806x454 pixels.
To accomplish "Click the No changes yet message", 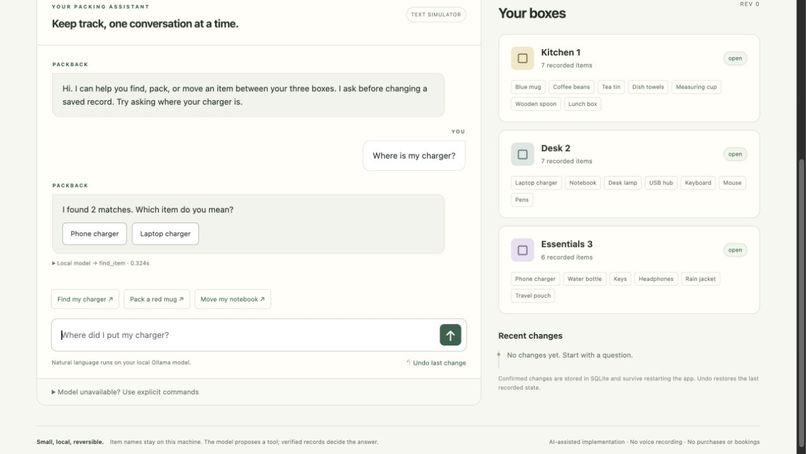I will click(570, 355).
